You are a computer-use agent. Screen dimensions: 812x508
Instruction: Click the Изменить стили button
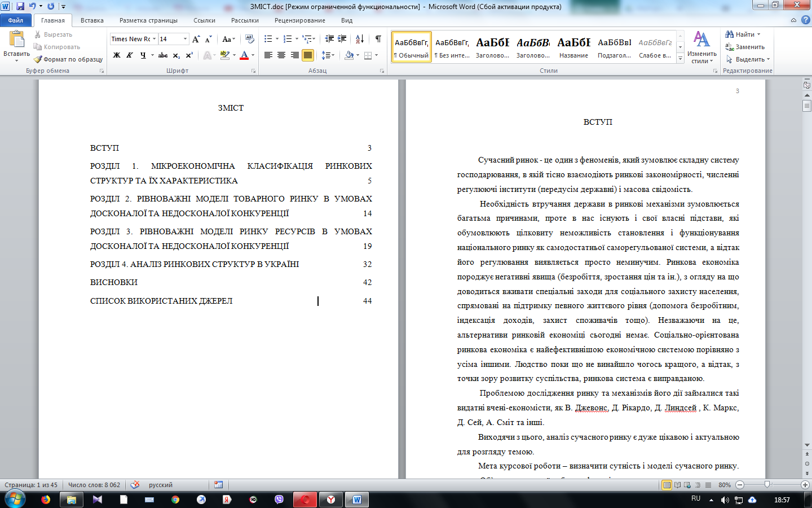[x=702, y=47]
